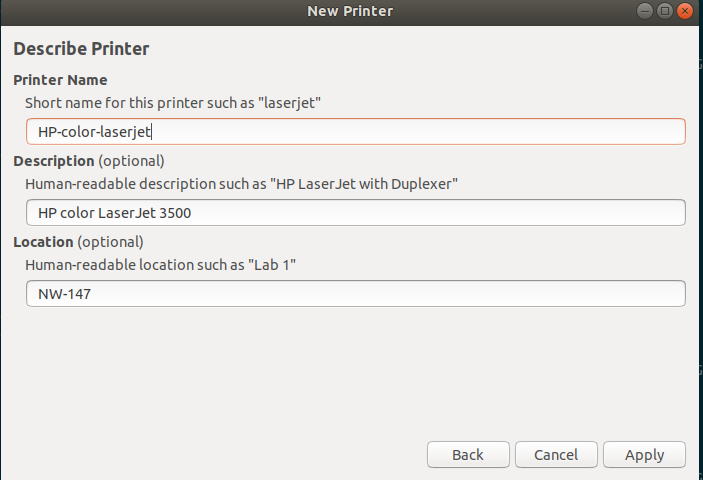The height and width of the screenshot is (480, 703).
Task: Close the New Printer dialog window
Action: [x=685, y=11]
